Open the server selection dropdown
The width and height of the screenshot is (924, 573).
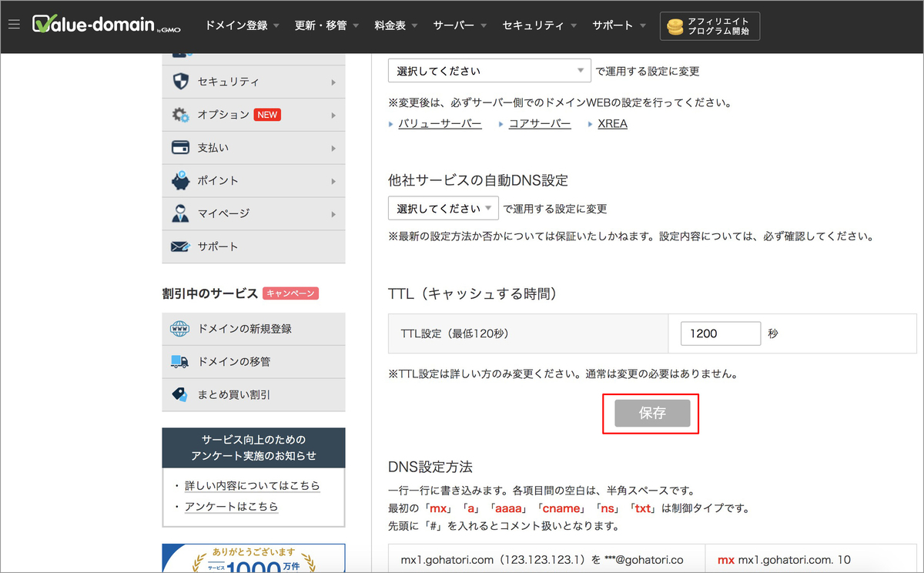click(490, 71)
